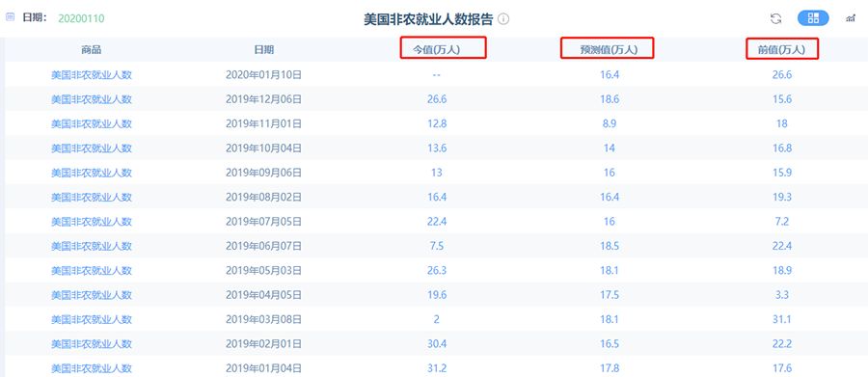The width and height of the screenshot is (868, 377).
Task: Click current value 7.5 in the 2019年06月07日 row
Action: [437, 246]
